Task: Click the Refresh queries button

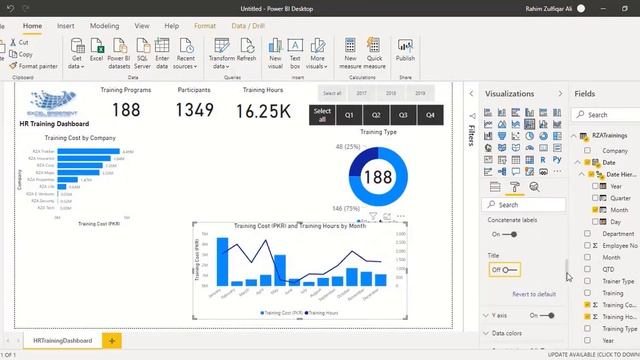Action: (247, 50)
